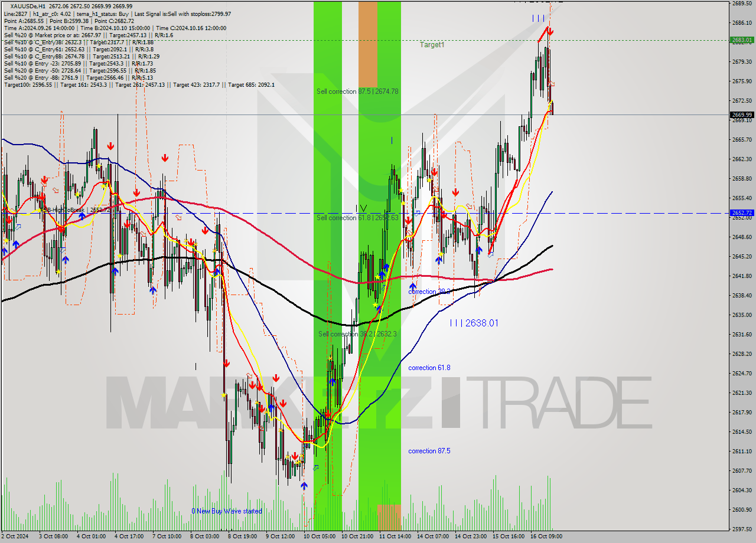
Task: Select 'Sell correction 61.8 | 2652.63' label
Action: [357, 218]
